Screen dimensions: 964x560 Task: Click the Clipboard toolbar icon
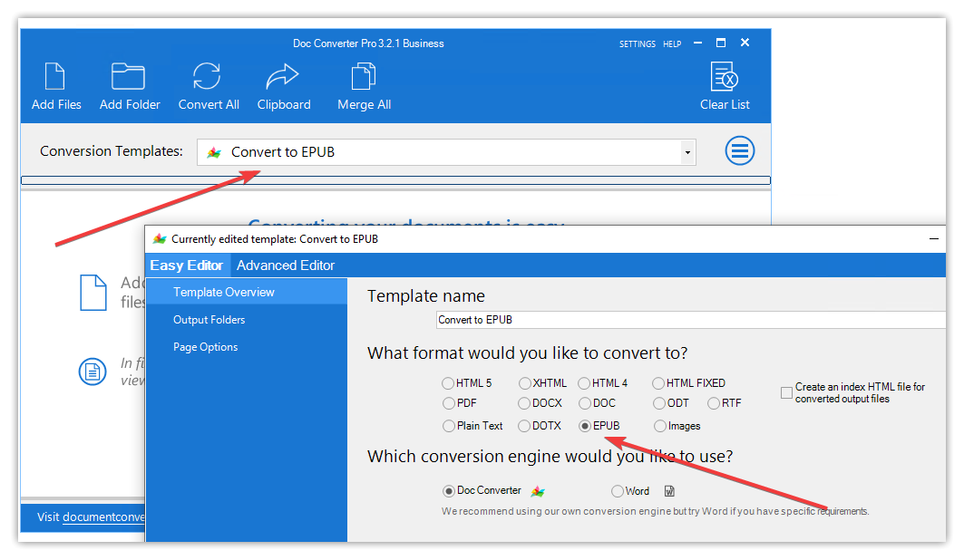coord(282,77)
